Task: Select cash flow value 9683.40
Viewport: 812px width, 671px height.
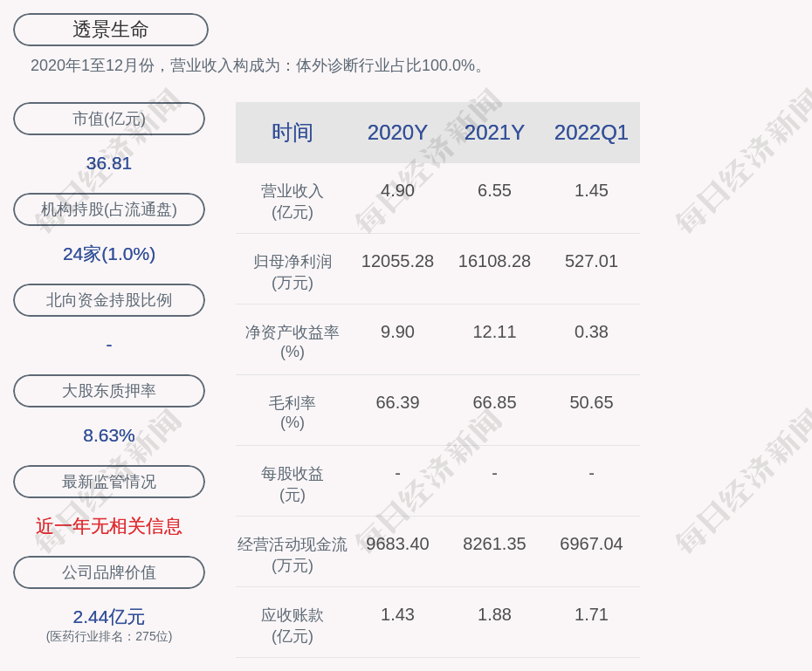Action: [x=397, y=544]
